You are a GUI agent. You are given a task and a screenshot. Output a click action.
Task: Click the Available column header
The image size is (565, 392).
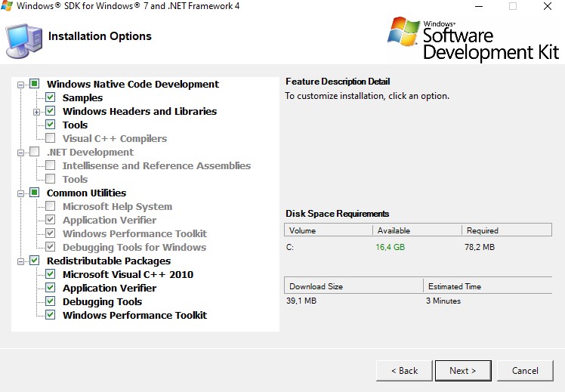(417, 230)
